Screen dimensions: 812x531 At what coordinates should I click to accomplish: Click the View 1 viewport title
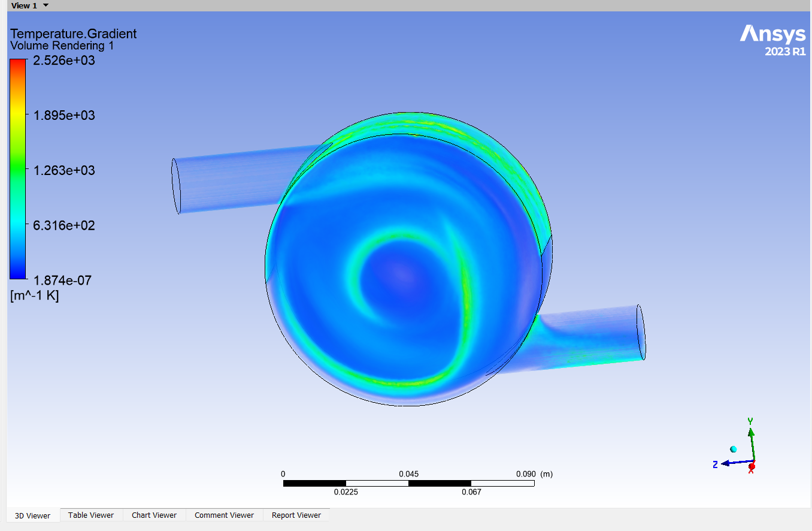[24, 5]
